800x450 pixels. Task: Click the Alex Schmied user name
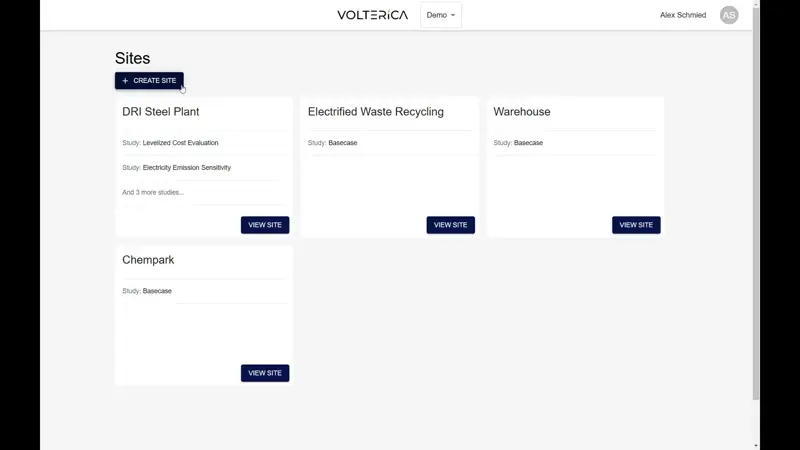[683, 15]
